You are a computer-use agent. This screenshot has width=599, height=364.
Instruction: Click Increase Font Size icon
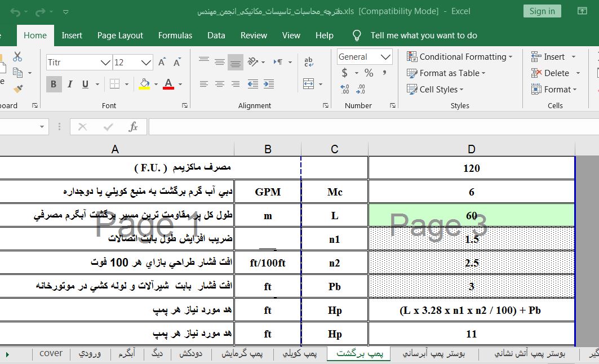(x=162, y=62)
